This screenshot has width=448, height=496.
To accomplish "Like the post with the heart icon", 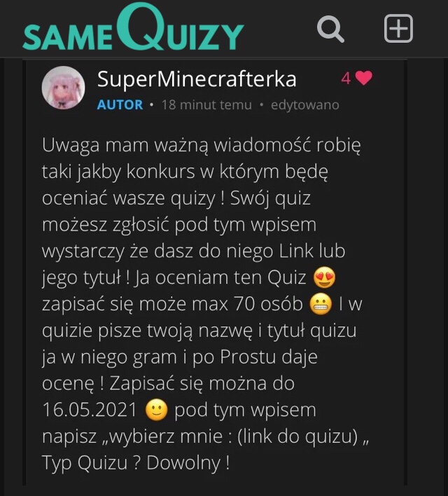I will coord(364,78).
